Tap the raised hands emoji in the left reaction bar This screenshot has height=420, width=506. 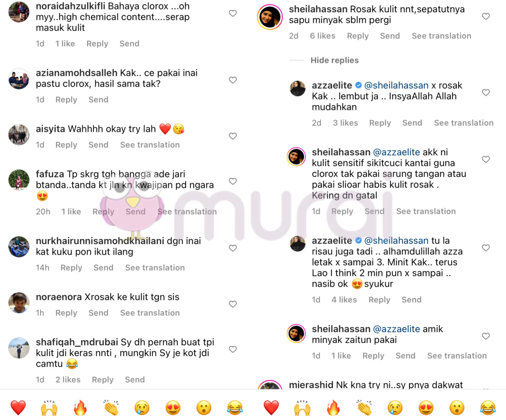tap(49, 407)
